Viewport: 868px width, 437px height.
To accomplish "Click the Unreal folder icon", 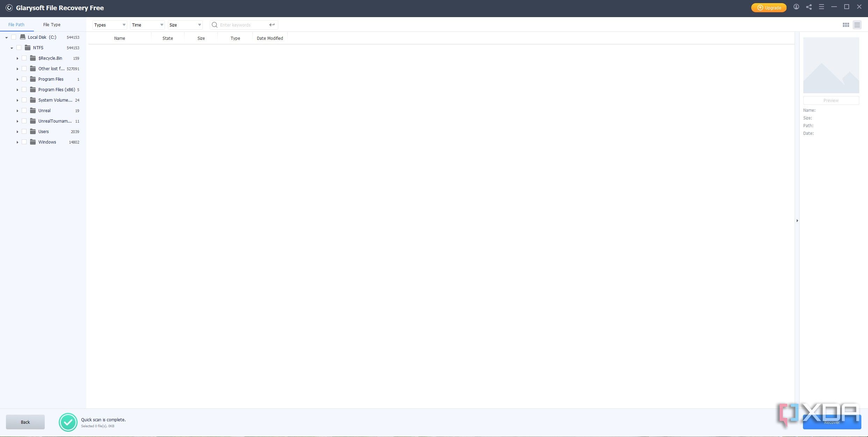I will pos(33,110).
